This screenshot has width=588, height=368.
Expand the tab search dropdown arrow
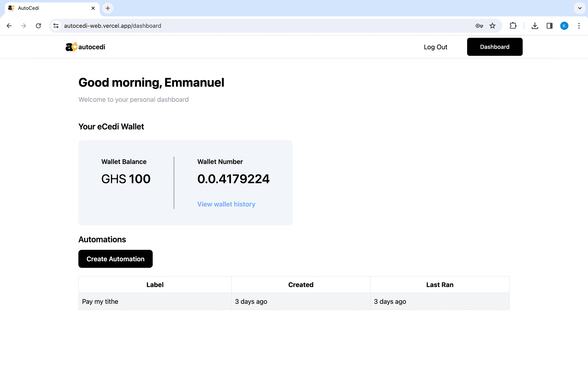tap(580, 8)
